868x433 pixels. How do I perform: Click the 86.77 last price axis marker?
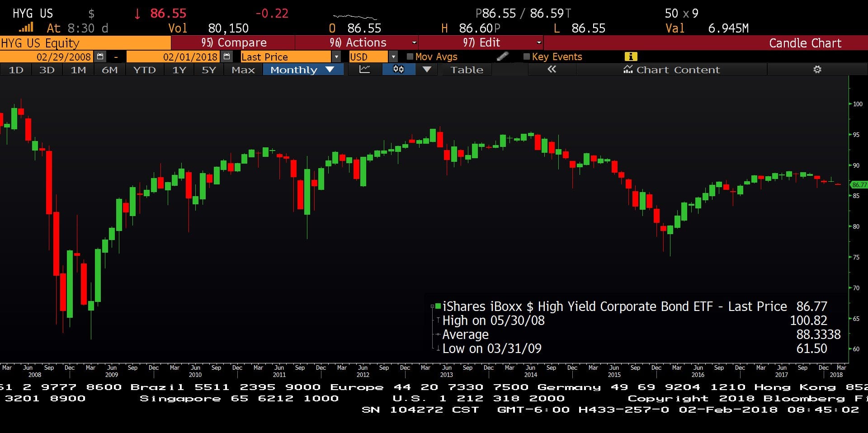(x=859, y=184)
